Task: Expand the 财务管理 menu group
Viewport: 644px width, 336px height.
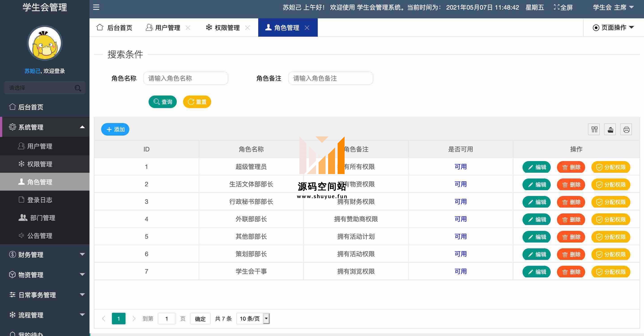Action: 45,255
